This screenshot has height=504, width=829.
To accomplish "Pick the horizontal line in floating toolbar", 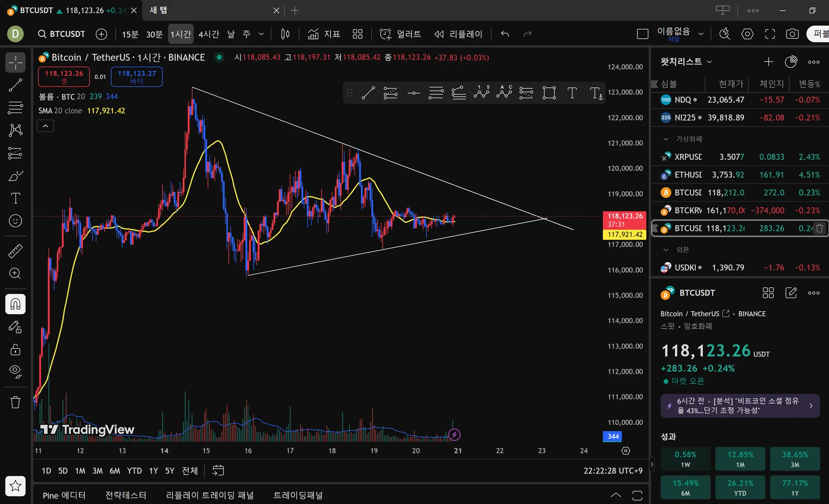I will (414, 93).
